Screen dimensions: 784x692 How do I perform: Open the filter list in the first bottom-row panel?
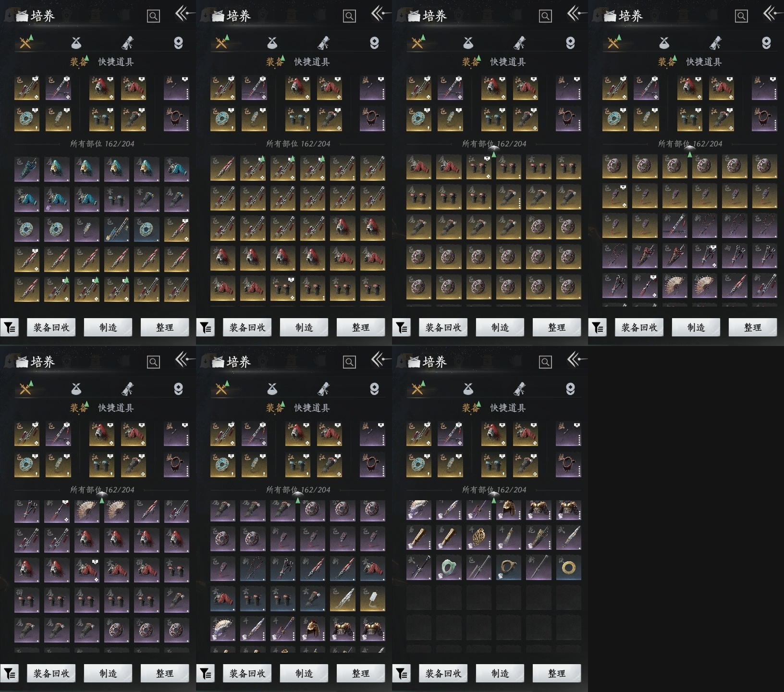pyautogui.click(x=10, y=674)
